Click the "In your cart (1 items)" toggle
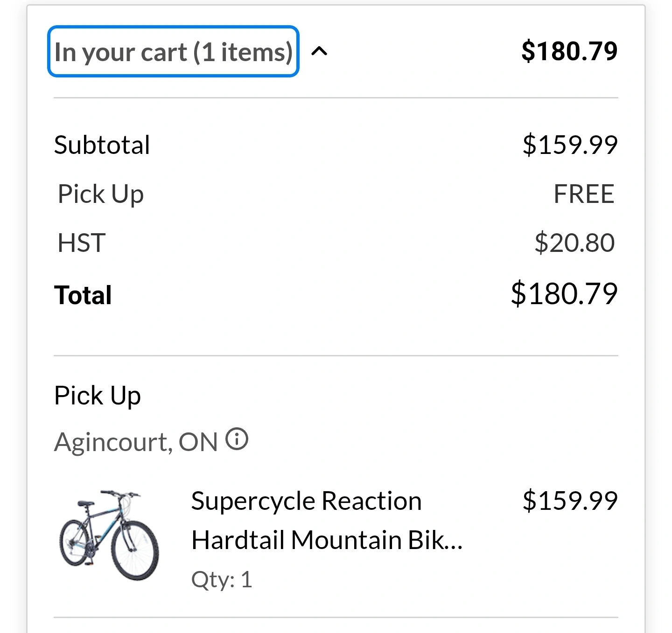Screen dimensions: 672x633 point(173,51)
